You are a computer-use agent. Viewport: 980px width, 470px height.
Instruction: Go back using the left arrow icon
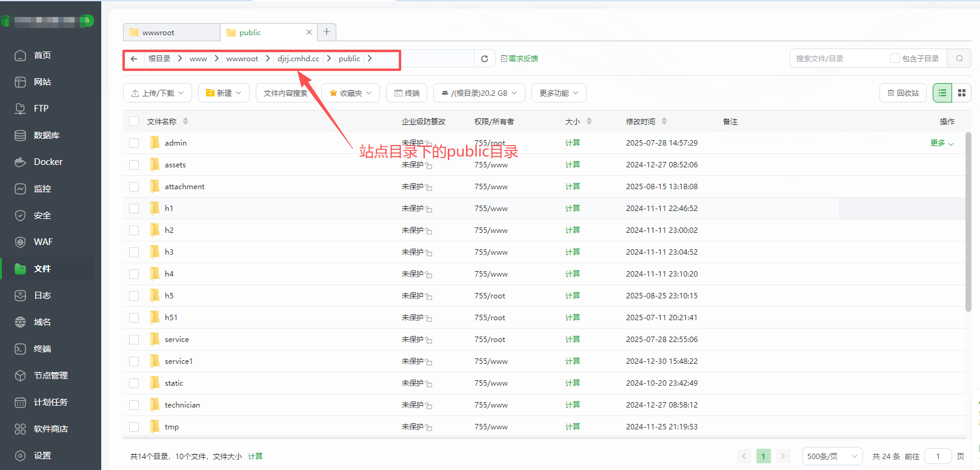(134, 59)
